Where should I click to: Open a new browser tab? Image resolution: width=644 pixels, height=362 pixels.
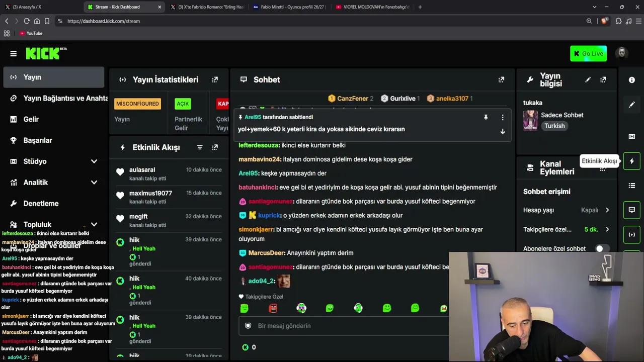pos(420,7)
